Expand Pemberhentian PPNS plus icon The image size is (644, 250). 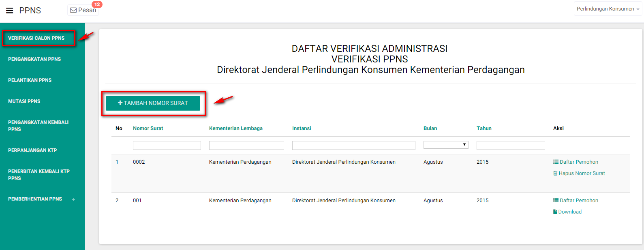tap(73, 199)
